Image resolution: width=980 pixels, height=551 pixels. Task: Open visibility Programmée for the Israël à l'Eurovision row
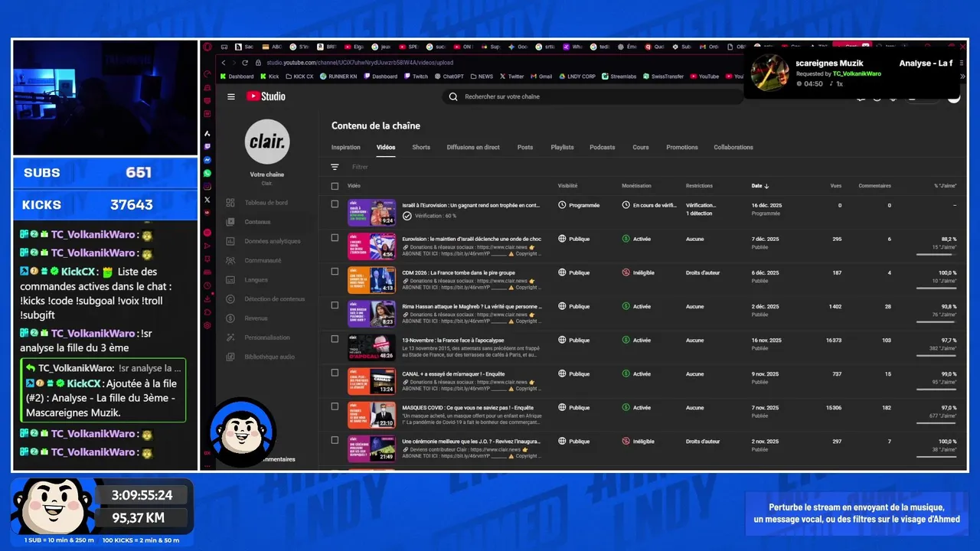click(579, 205)
